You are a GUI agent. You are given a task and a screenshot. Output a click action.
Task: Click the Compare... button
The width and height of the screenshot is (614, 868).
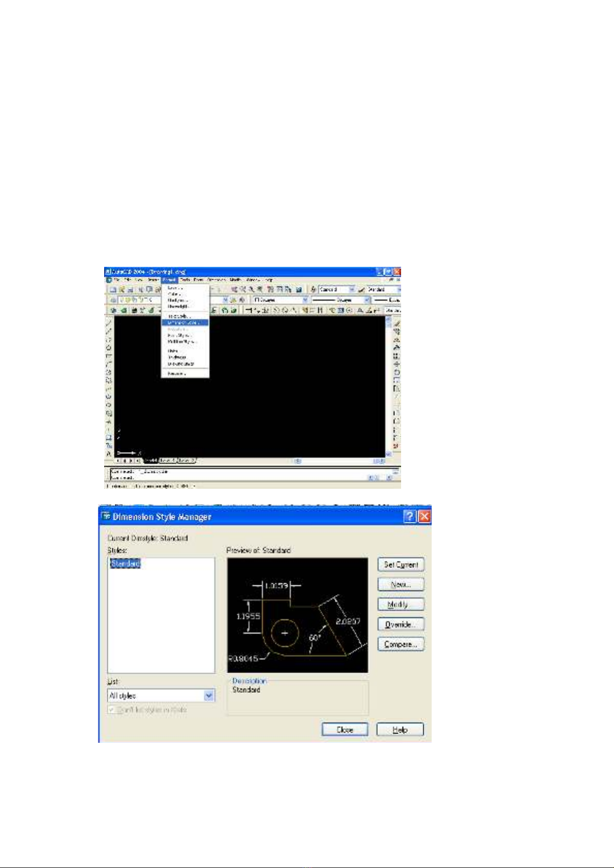[401, 644]
